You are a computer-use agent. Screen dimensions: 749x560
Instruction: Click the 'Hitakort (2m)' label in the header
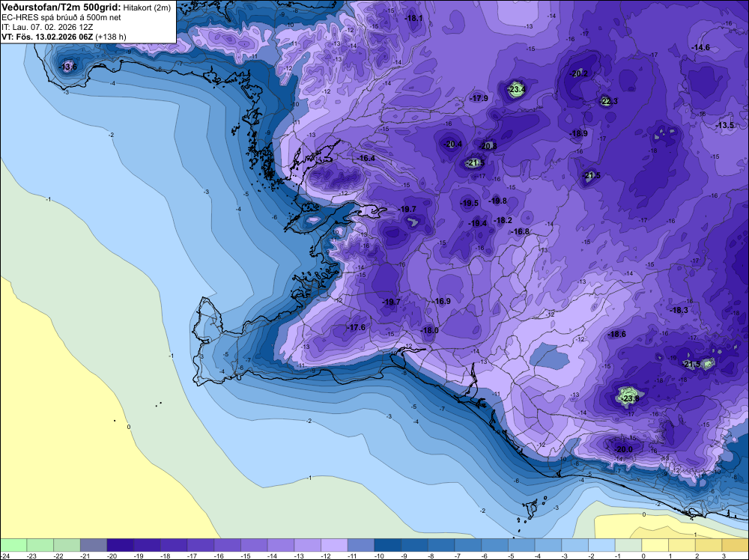147,7
